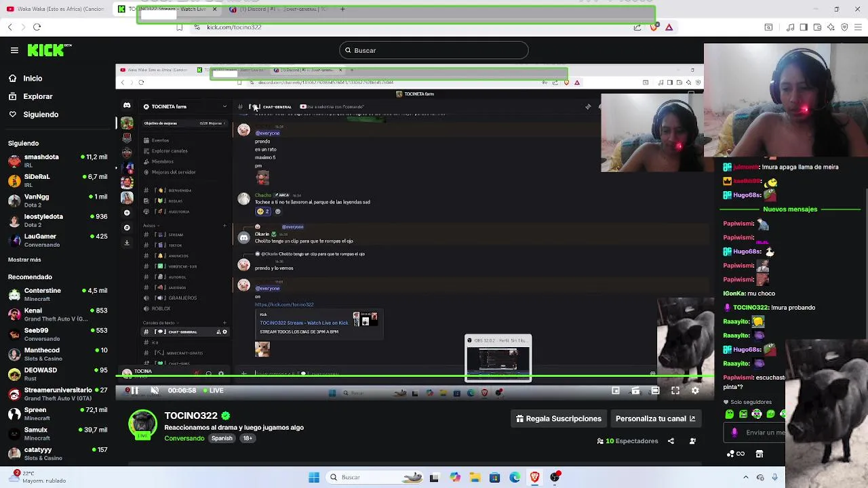This screenshot has width=868, height=488.
Task: Click Brave Rewards triangle icon
Action: click(669, 27)
